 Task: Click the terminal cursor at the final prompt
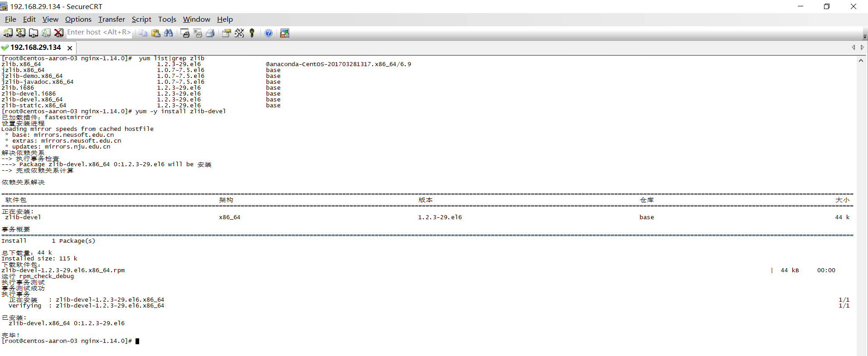(137, 341)
